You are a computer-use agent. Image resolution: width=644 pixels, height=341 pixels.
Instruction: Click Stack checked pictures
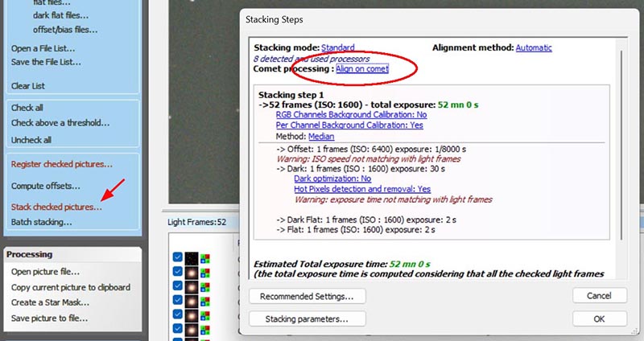[x=56, y=207]
